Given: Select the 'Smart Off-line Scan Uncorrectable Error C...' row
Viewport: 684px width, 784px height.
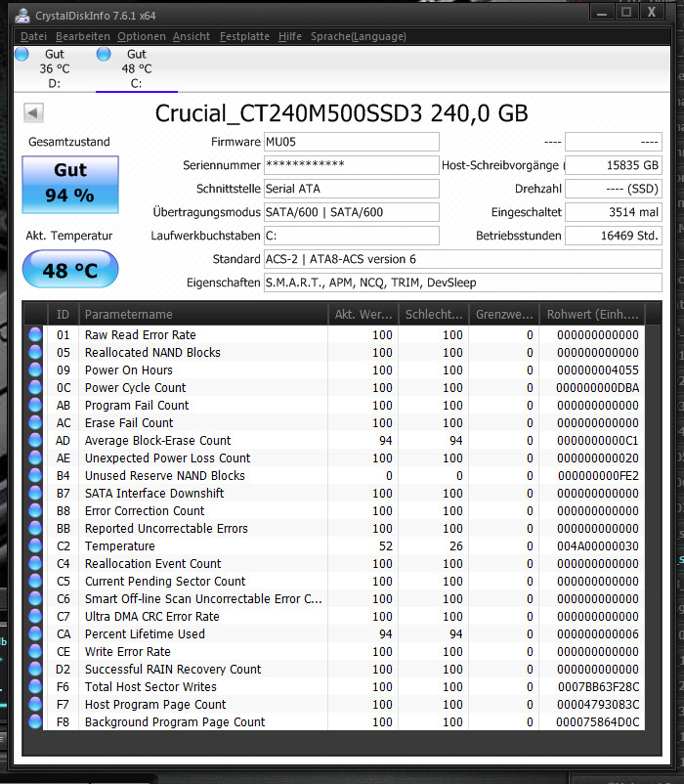Looking at the screenshot, I should click(336, 599).
